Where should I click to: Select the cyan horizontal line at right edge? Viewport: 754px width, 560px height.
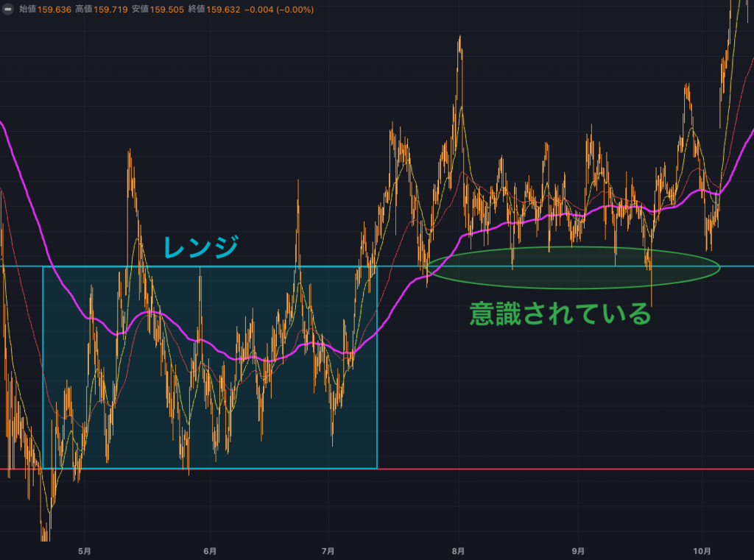(x=736, y=266)
